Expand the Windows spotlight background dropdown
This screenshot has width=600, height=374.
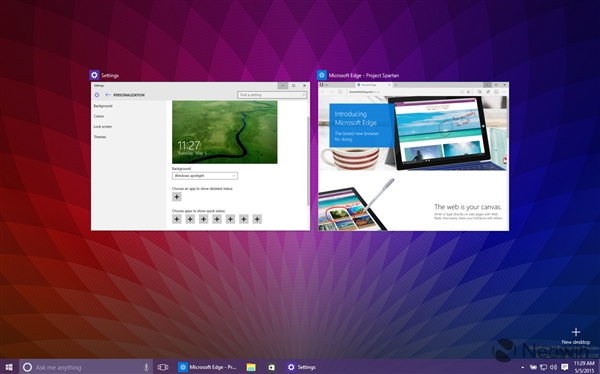(205, 176)
